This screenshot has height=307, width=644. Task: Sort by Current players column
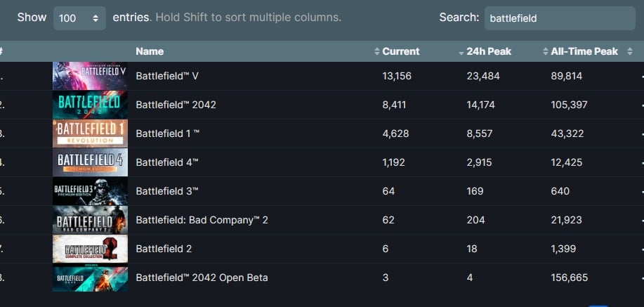pyautogui.click(x=401, y=51)
